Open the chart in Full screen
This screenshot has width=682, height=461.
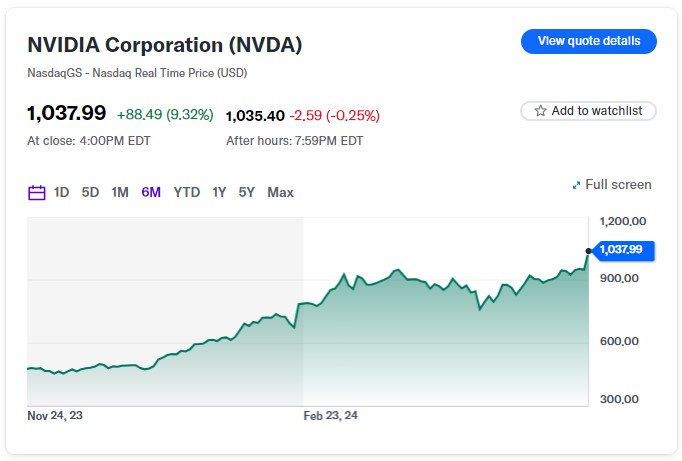point(618,185)
